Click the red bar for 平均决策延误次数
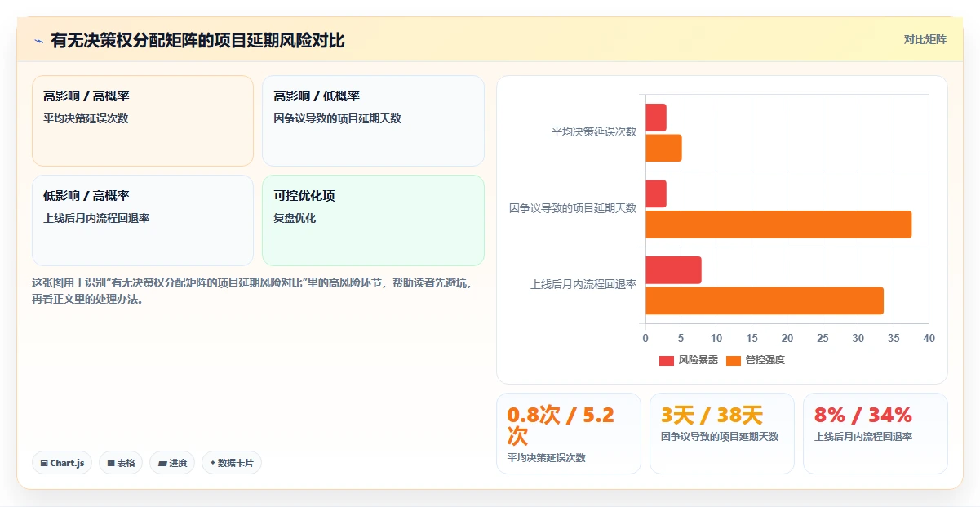Viewport: 980px width, 507px height. click(656, 118)
